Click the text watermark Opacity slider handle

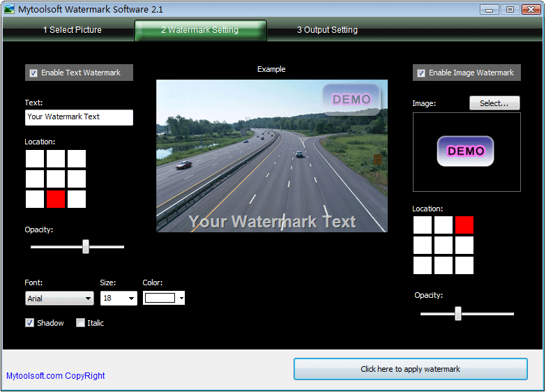pos(86,247)
